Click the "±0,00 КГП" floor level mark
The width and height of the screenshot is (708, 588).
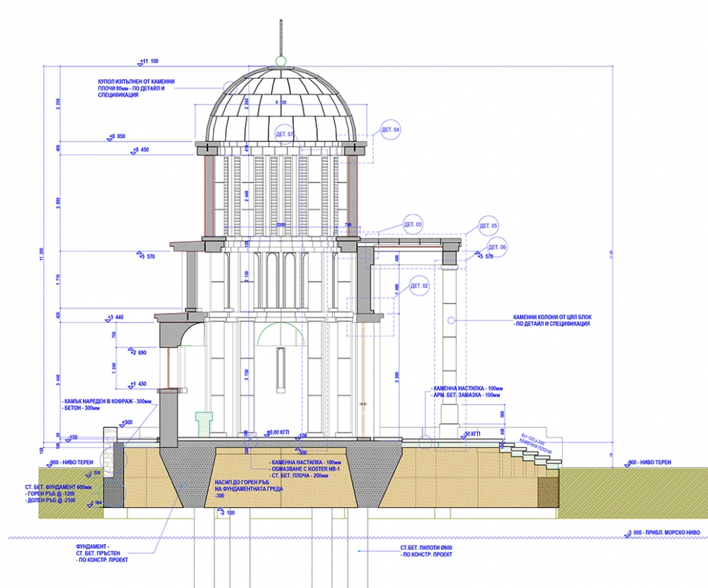278,432
